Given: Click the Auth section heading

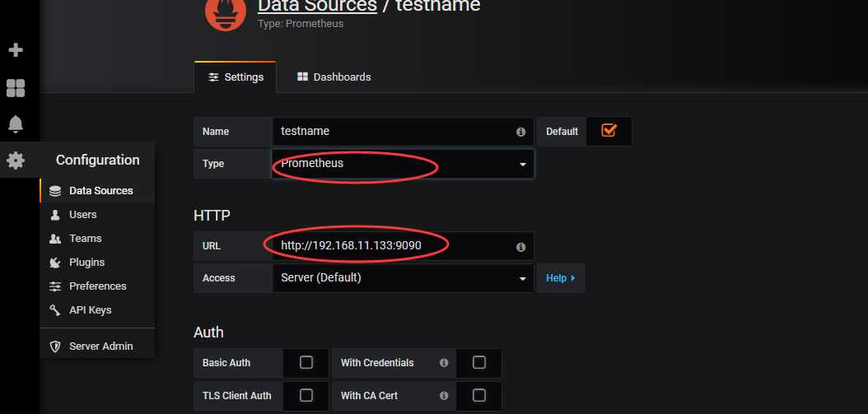Looking at the screenshot, I should coord(208,332).
